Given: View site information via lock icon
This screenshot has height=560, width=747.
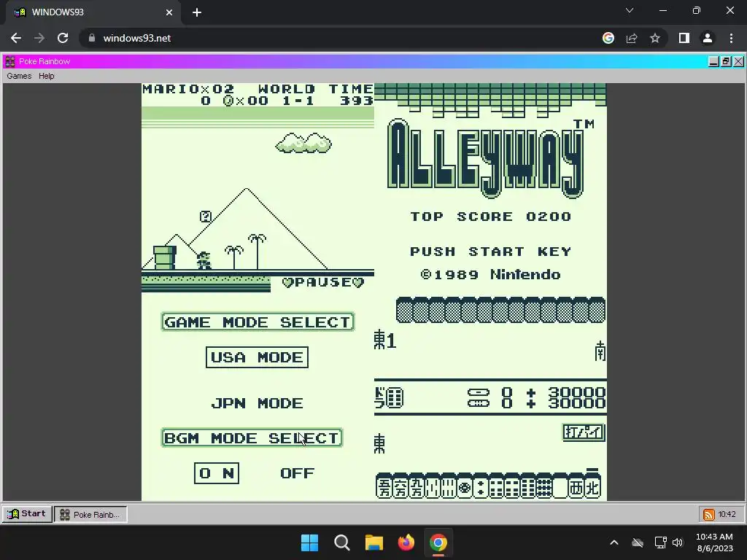Looking at the screenshot, I should (x=92, y=38).
